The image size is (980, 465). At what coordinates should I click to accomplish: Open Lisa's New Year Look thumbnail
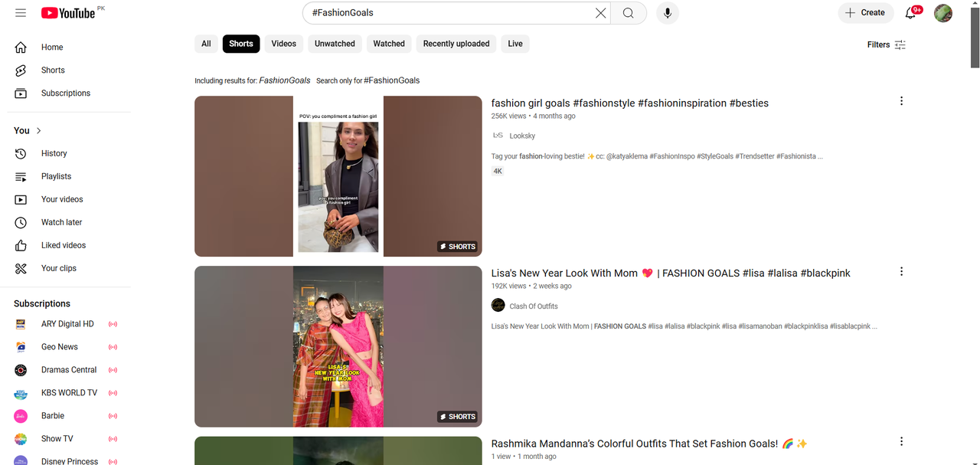click(338, 346)
